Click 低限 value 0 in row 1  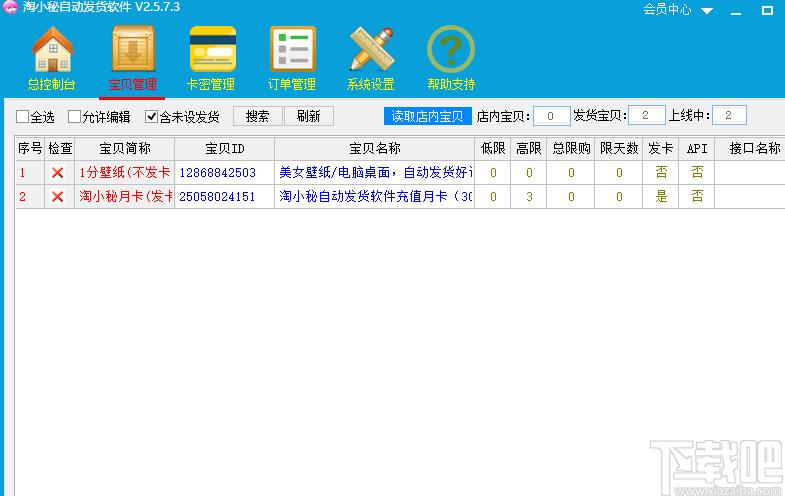tap(493, 173)
